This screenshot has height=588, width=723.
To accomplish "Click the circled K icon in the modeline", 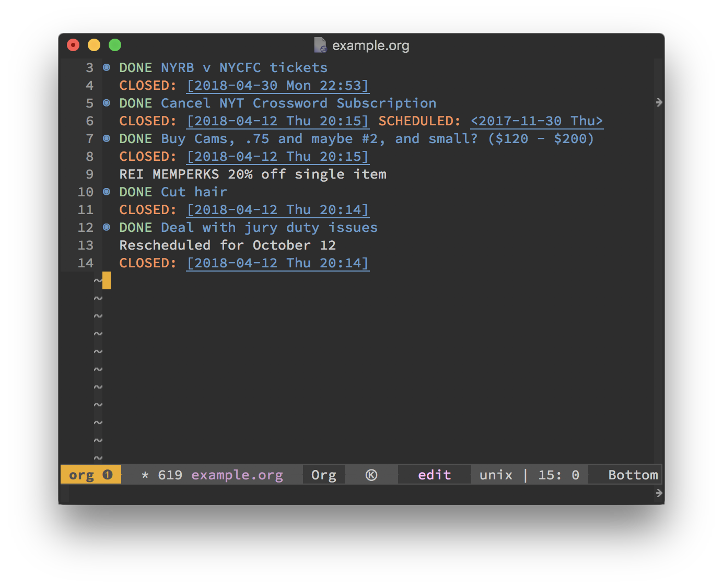I will [x=371, y=475].
